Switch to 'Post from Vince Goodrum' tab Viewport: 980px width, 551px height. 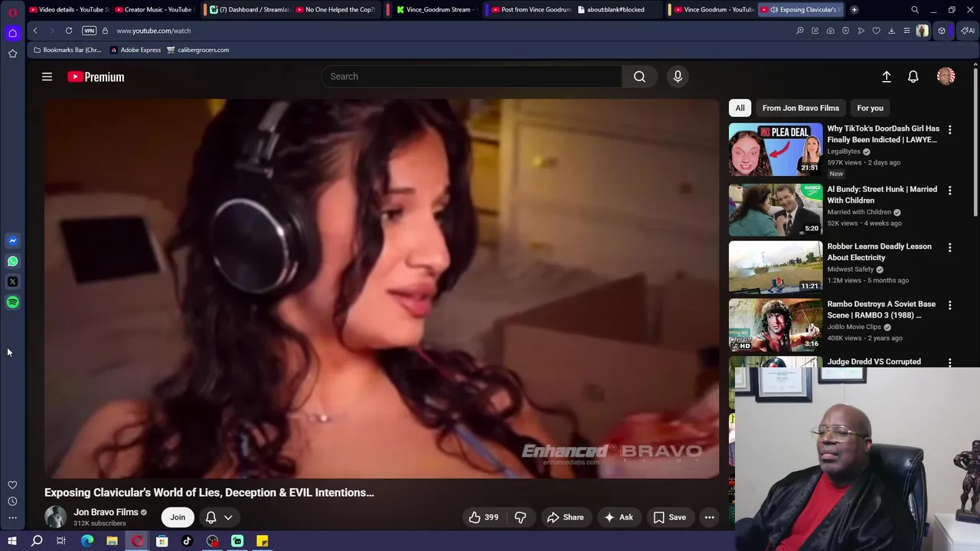(531, 10)
